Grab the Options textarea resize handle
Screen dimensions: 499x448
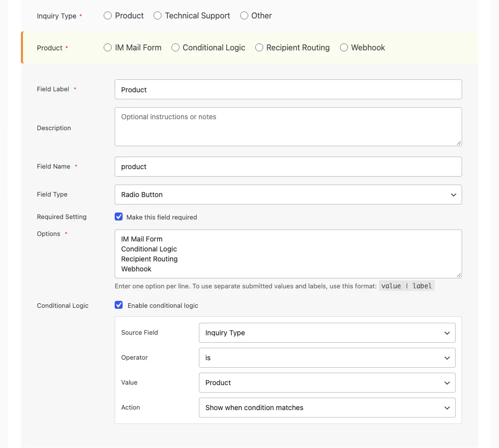pos(459,275)
